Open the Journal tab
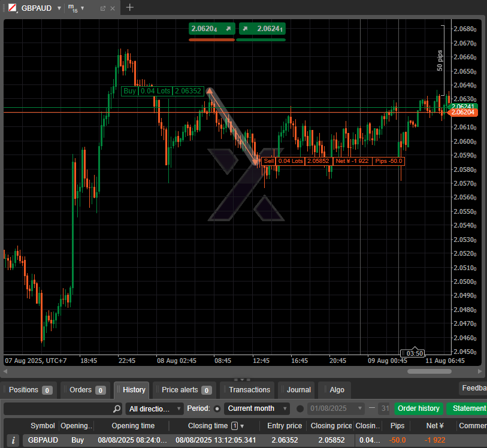 [297, 390]
